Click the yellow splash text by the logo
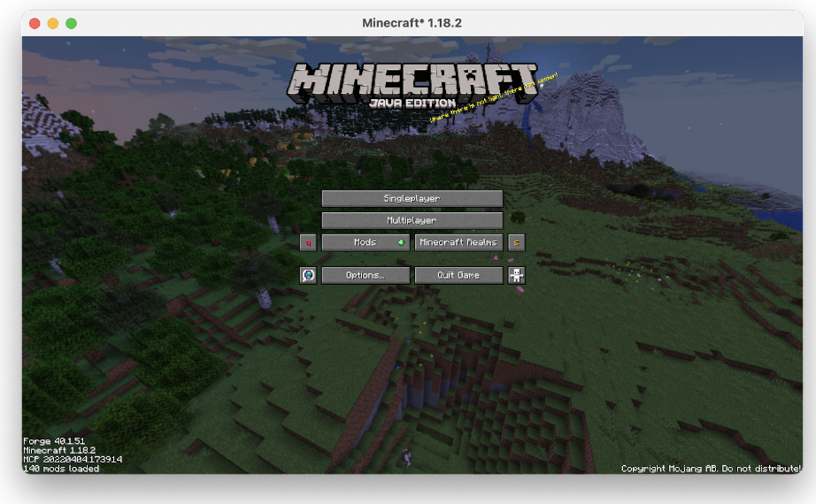The height and width of the screenshot is (504, 816). point(493,97)
